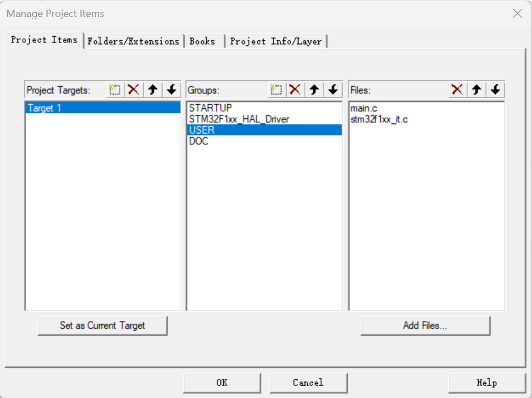The width and height of the screenshot is (532, 398).
Task: Select Target 1 in Project Targets
Action: click(x=103, y=108)
